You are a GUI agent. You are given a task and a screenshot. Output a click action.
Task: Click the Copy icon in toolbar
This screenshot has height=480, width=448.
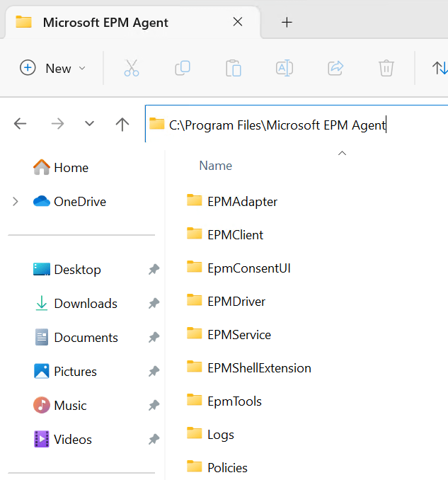pos(183,68)
